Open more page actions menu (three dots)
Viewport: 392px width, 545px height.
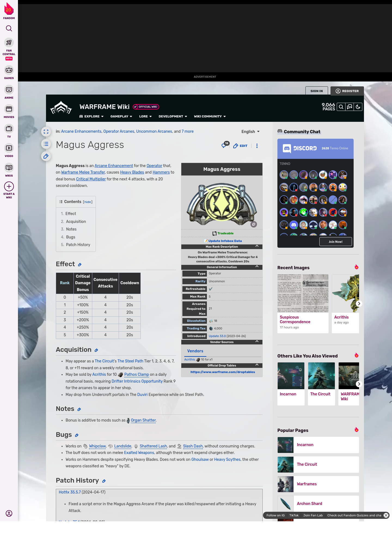(257, 146)
